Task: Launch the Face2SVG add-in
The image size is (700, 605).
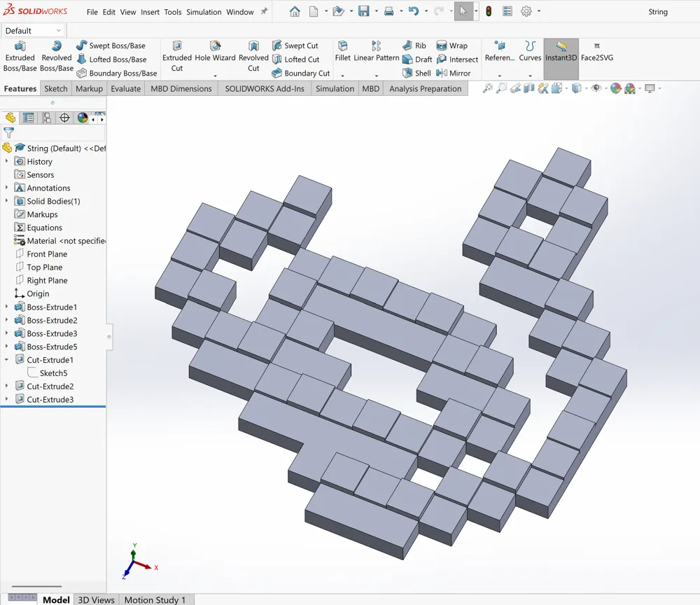Action: click(596, 52)
